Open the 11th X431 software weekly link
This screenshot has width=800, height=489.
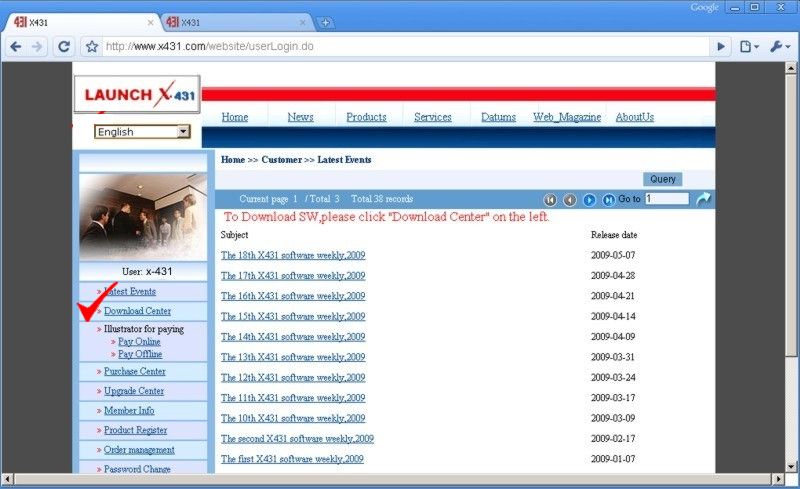[293, 398]
